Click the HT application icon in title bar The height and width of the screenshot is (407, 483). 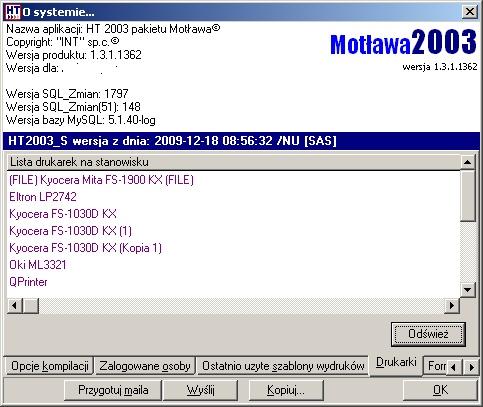point(13,12)
